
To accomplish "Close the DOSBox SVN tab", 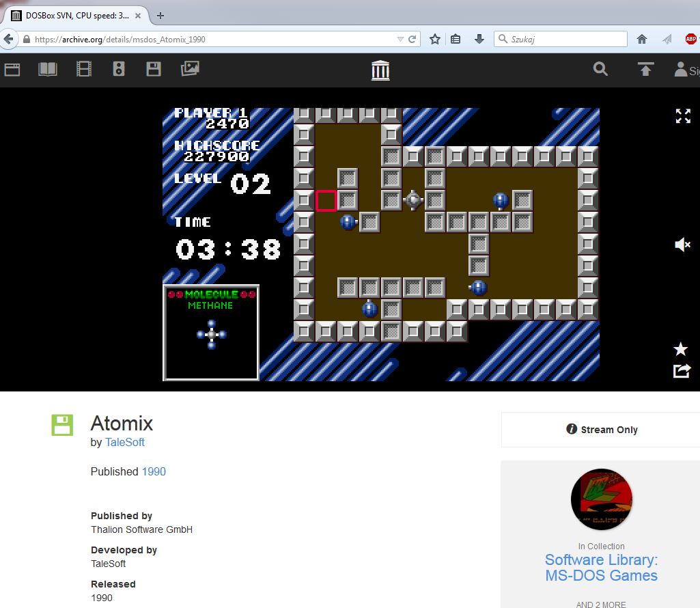I will [x=138, y=16].
